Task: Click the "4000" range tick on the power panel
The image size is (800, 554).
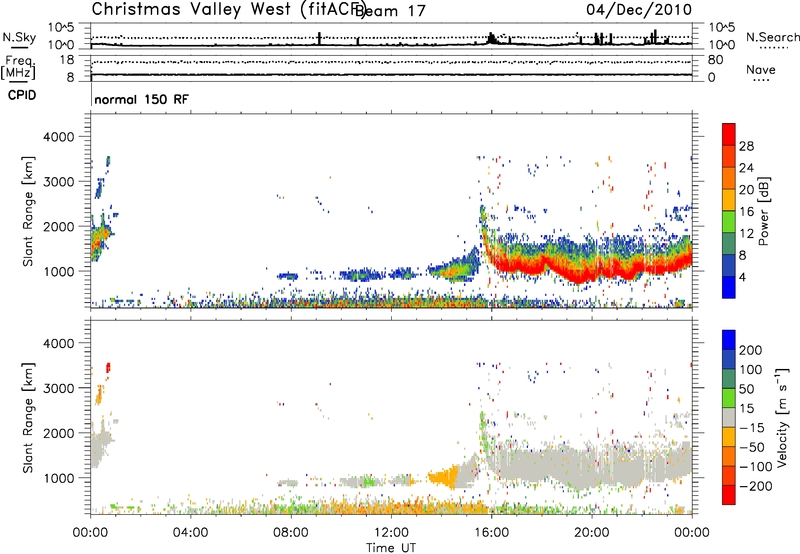Action: pyautogui.click(x=59, y=137)
